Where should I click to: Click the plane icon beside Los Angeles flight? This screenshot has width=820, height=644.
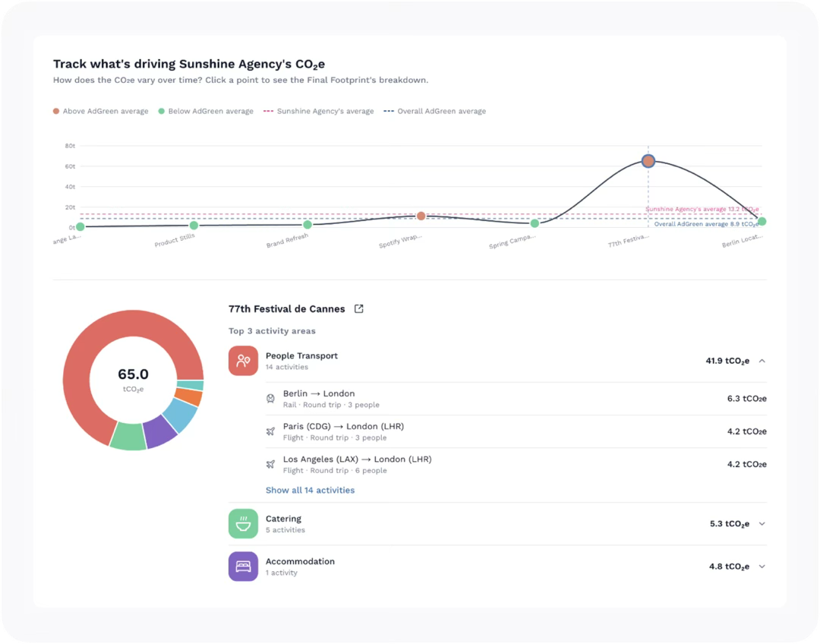[x=270, y=464]
